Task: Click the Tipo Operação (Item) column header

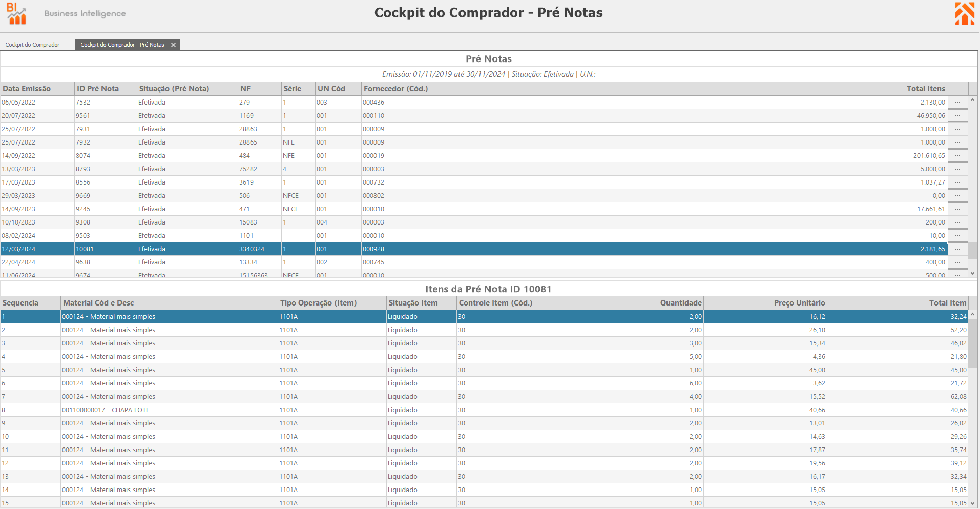Action: click(332, 303)
